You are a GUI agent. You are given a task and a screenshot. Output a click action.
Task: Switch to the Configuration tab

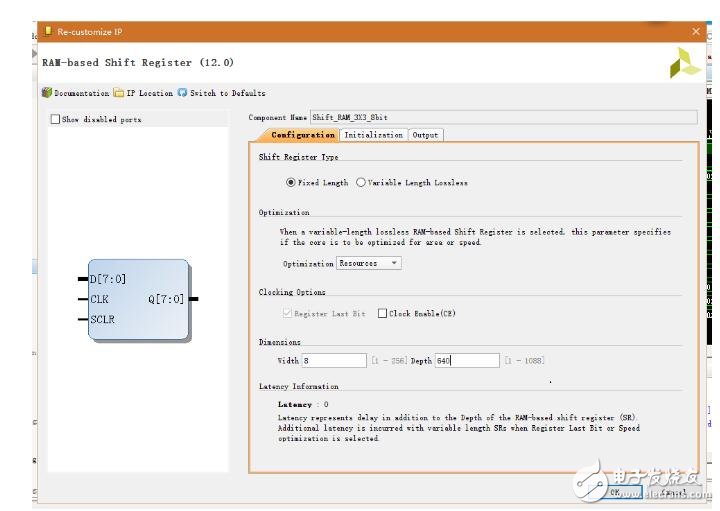[x=303, y=135]
